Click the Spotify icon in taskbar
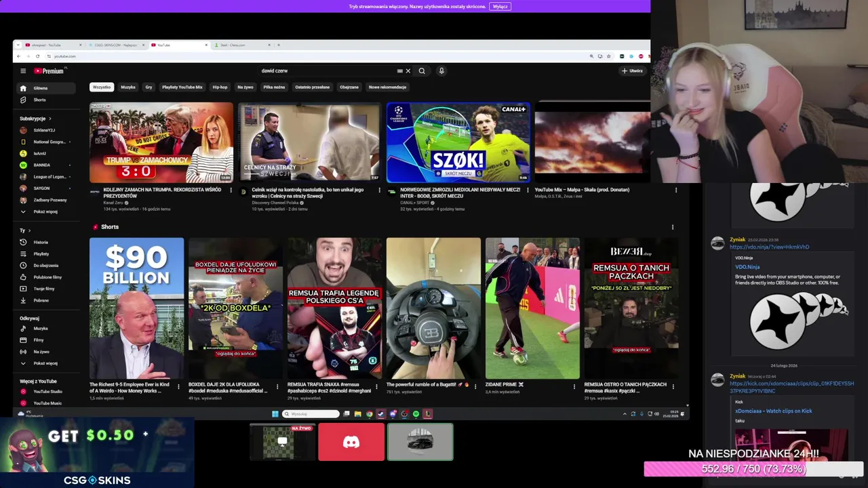Screen dimensions: 868x488 (416, 413)
